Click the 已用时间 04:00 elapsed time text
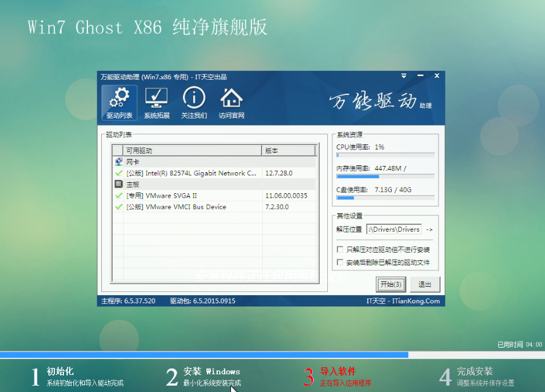Screen dimensions: 545x392 click(520, 345)
